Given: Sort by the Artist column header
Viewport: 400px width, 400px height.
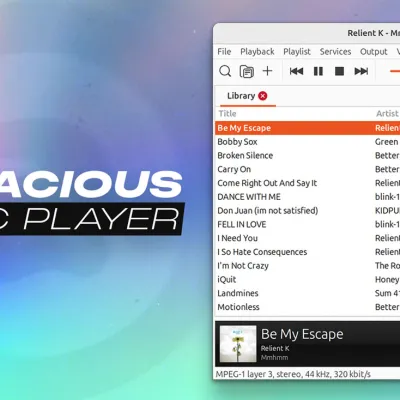Looking at the screenshot, I should tap(387, 114).
